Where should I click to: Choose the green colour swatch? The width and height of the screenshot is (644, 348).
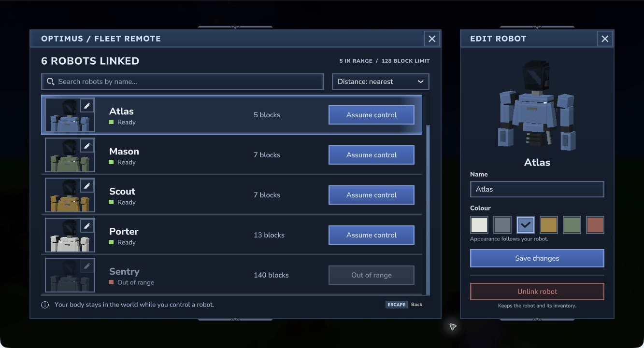point(572,225)
